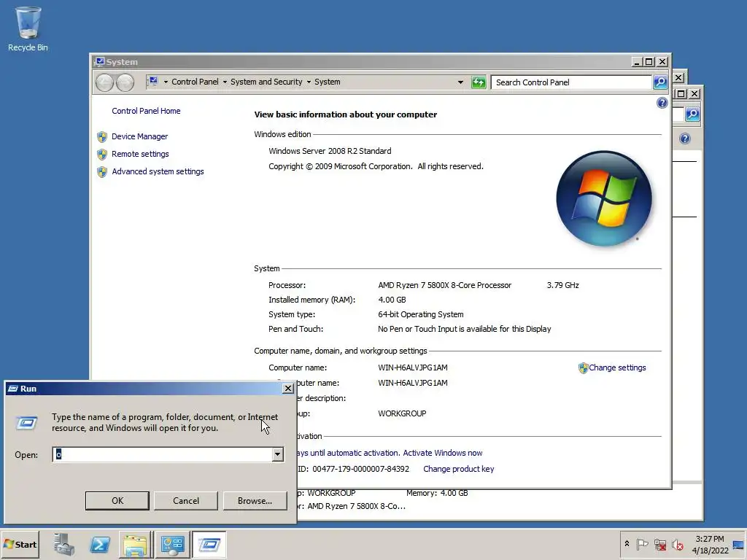Click the taskbar clock 3:27 PM
The width and height of the screenshot is (747, 560).
[x=710, y=539]
